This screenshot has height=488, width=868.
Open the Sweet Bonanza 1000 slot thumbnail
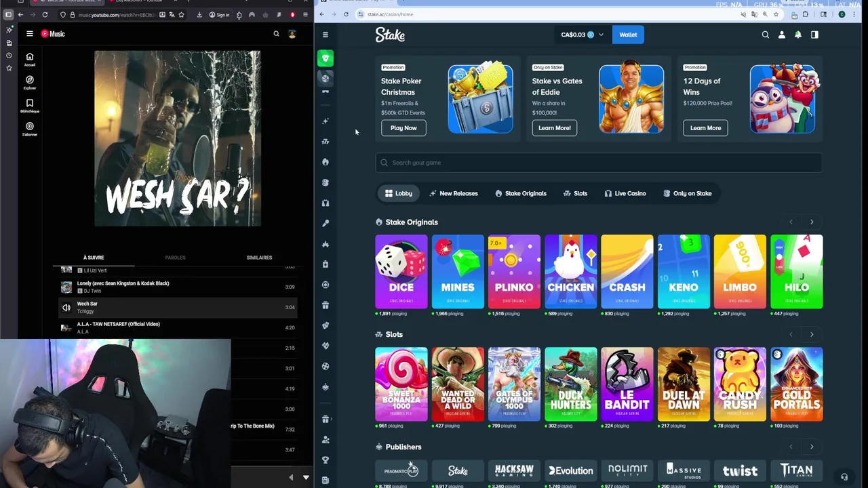(x=401, y=384)
